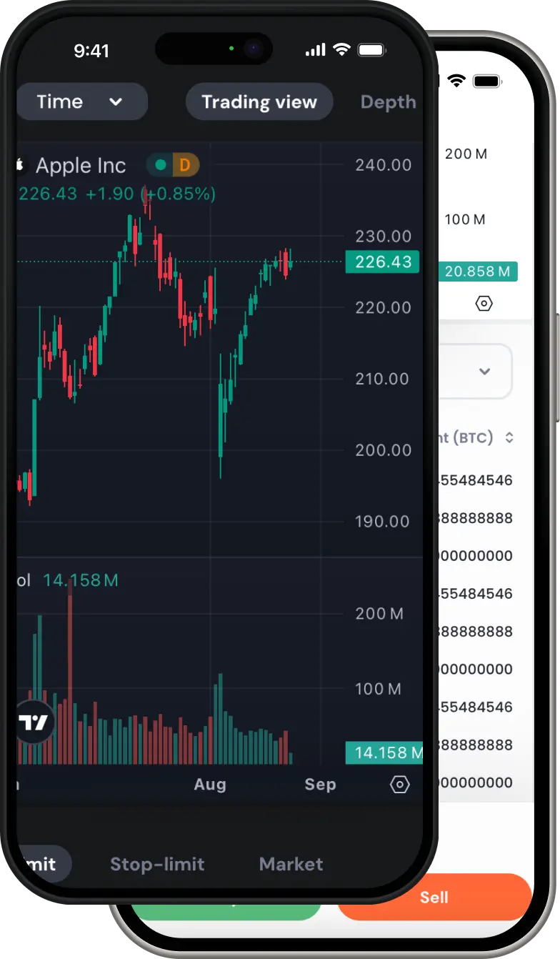
Task: Tap cellular signal bars icon
Action: click(x=314, y=50)
